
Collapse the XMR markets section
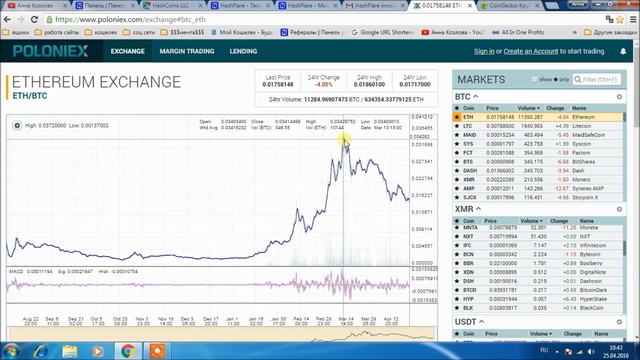(478, 209)
